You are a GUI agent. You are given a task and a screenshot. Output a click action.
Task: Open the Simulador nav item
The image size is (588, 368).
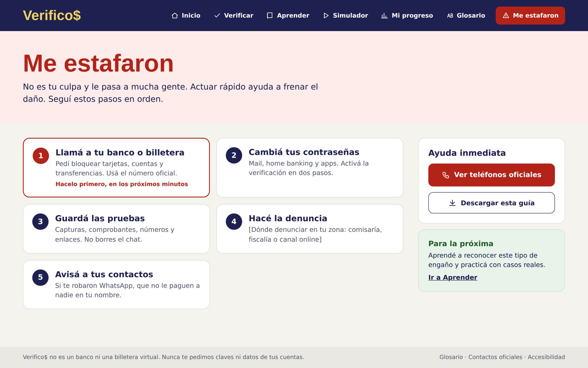345,16
